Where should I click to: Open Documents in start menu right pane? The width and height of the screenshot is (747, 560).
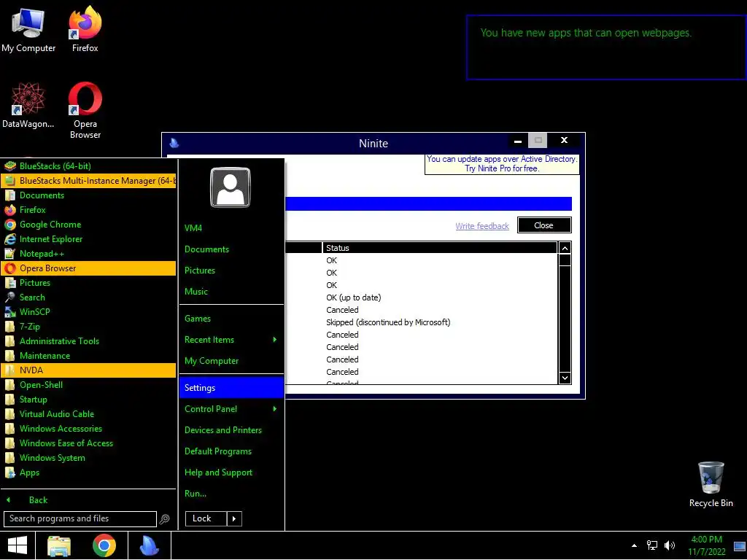tap(231, 249)
